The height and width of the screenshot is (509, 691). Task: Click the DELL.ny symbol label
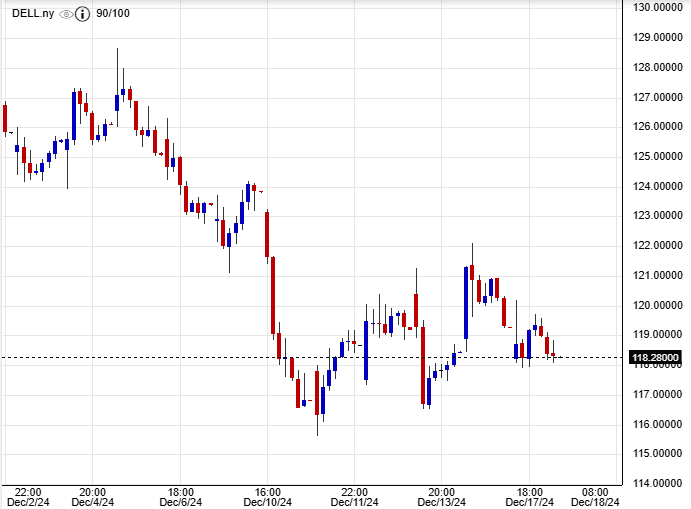pos(32,15)
